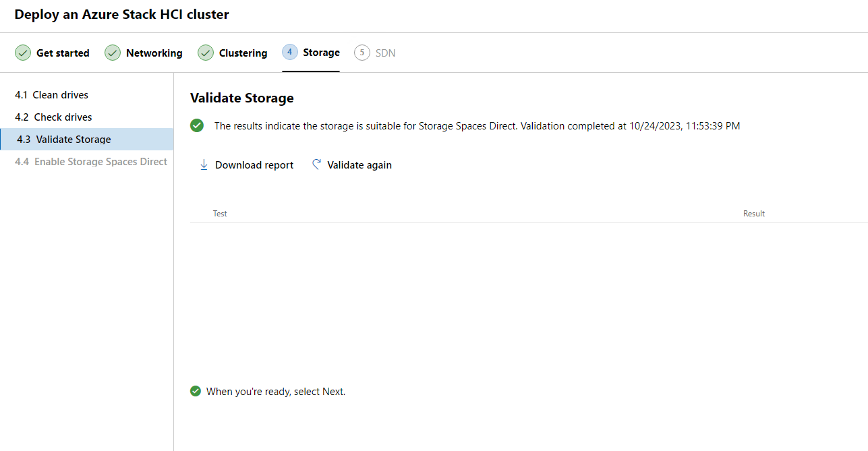
Task: Open the Clustering step label
Action: point(243,53)
